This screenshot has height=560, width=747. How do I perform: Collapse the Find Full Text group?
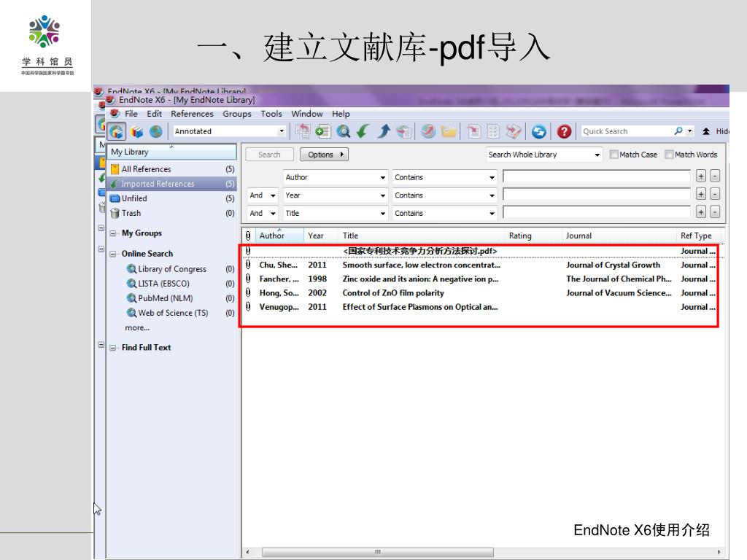(113, 348)
